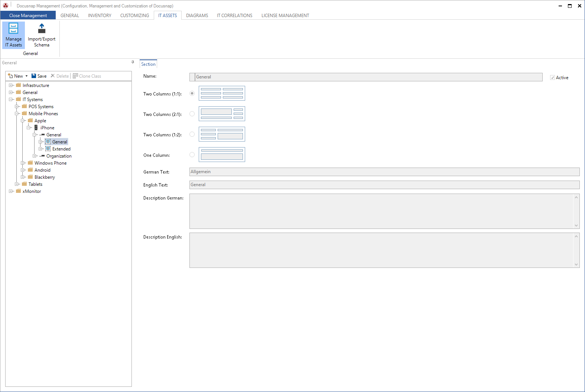
Task: Select the Apple folder icon
Action: [x=30, y=120]
